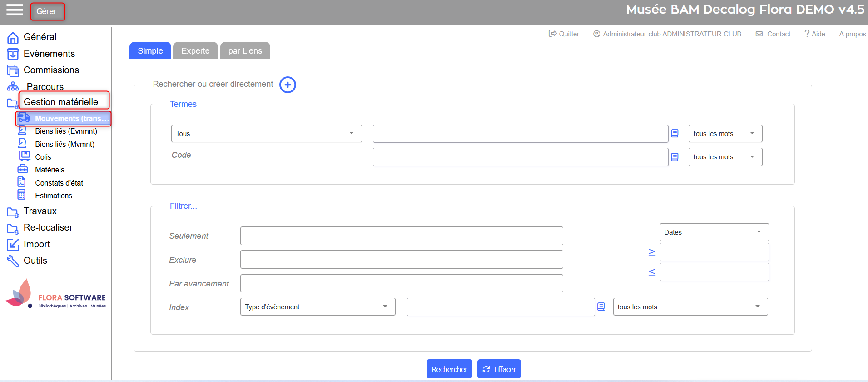Expand the Type d'évènement dropdown
The image size is (868, 382).
(317, 307)
